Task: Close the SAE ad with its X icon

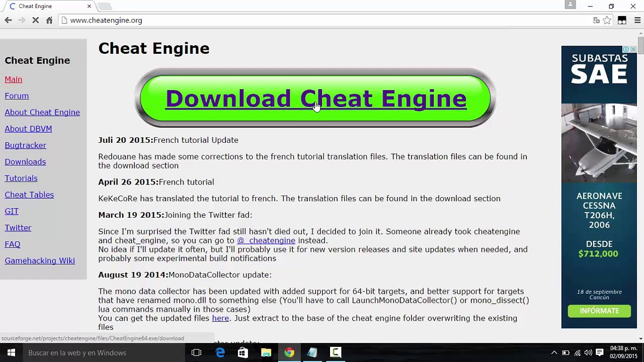Action: (633, 49)
